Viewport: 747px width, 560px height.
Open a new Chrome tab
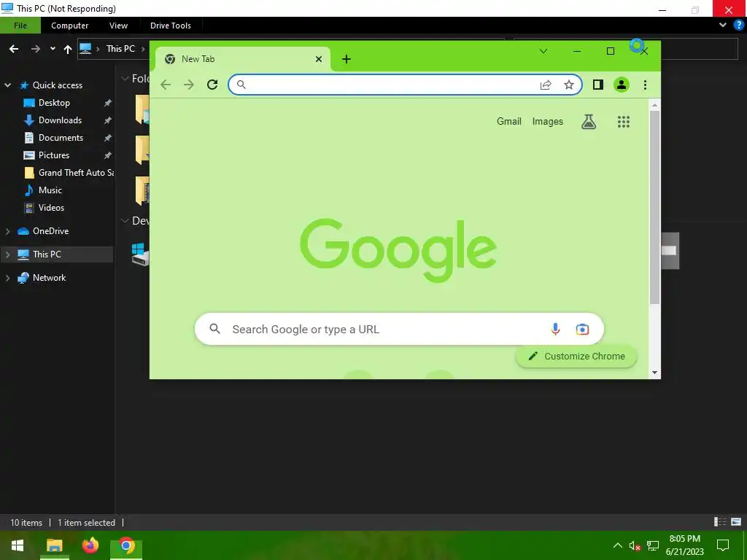[x=347, y=59]
